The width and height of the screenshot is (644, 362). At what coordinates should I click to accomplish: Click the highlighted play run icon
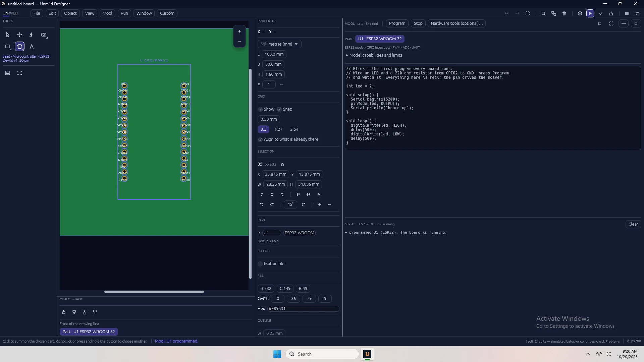(x=590, y=13)
